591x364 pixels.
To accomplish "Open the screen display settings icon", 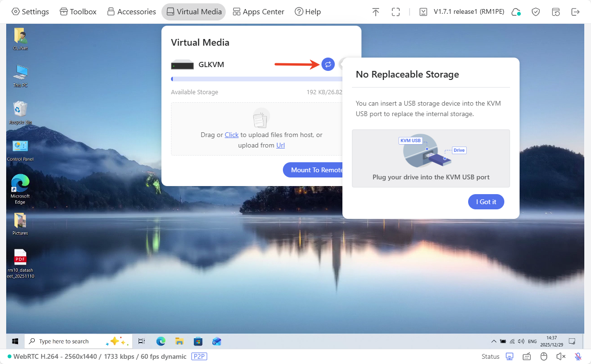I will (x=509, y=356).
